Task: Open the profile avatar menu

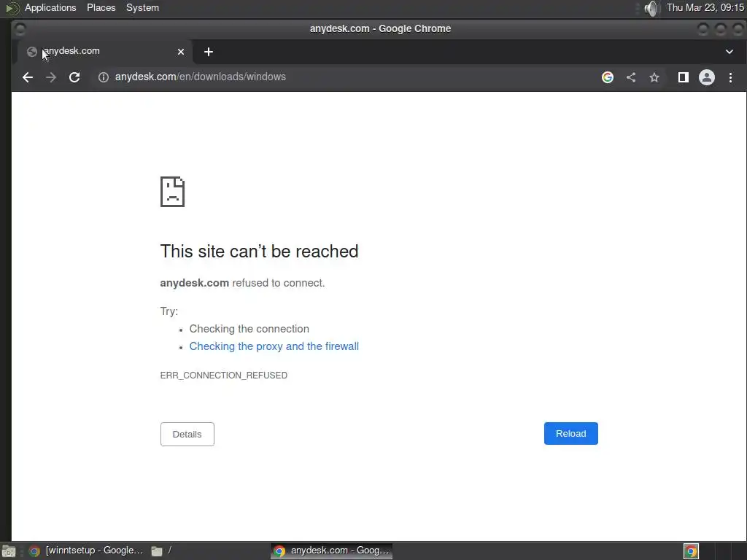Action: [706, 77]
